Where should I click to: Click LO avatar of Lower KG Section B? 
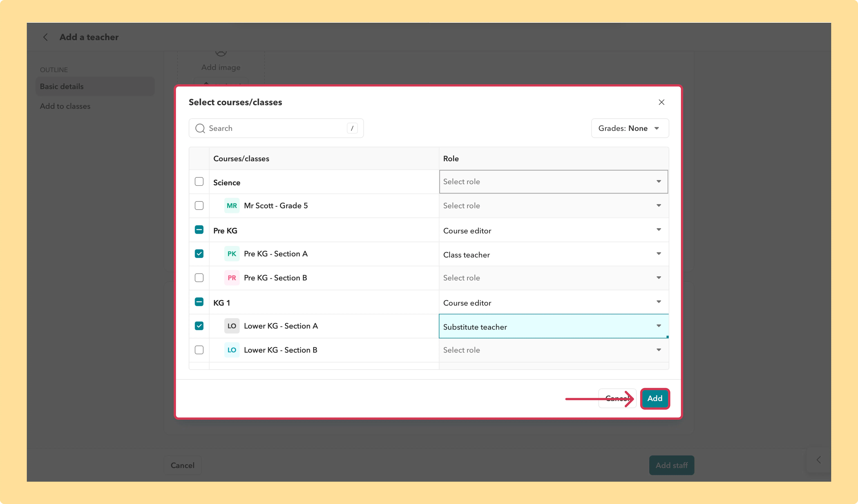232,350
